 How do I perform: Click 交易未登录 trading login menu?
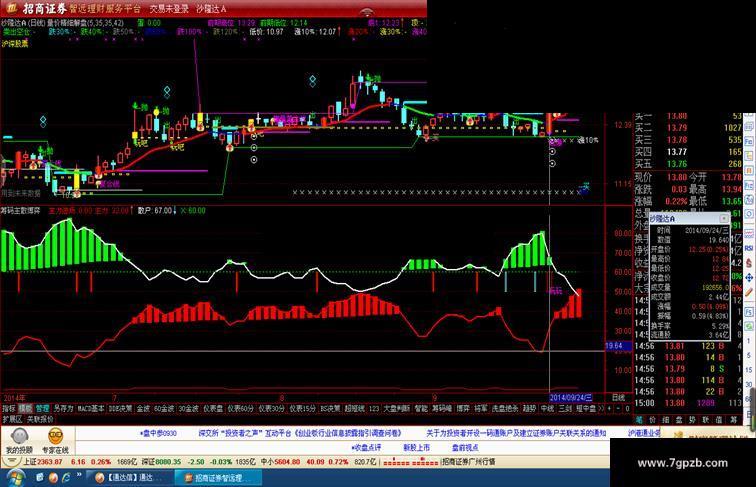(169, 9)
